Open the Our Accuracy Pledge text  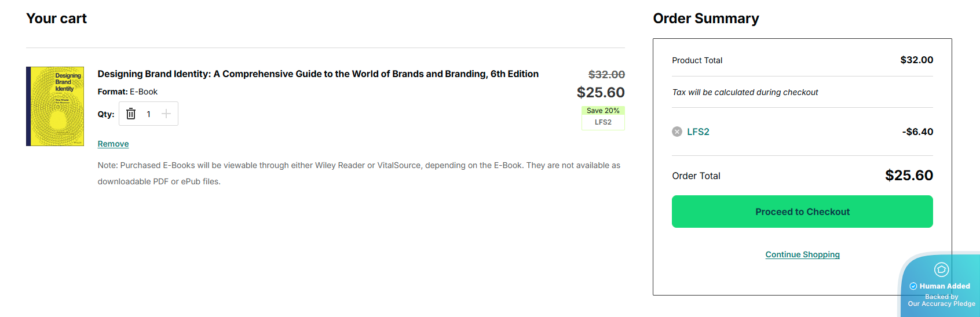pyautogui.click(x=941, y=304)
